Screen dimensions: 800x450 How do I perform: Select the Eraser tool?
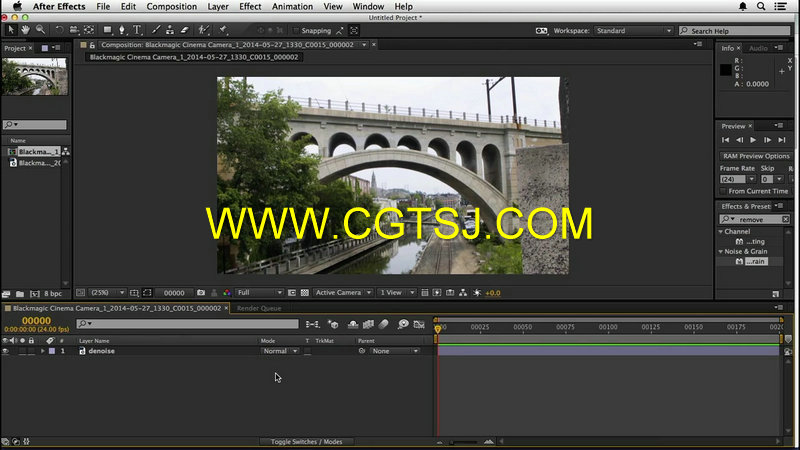(x=185, y=30)
